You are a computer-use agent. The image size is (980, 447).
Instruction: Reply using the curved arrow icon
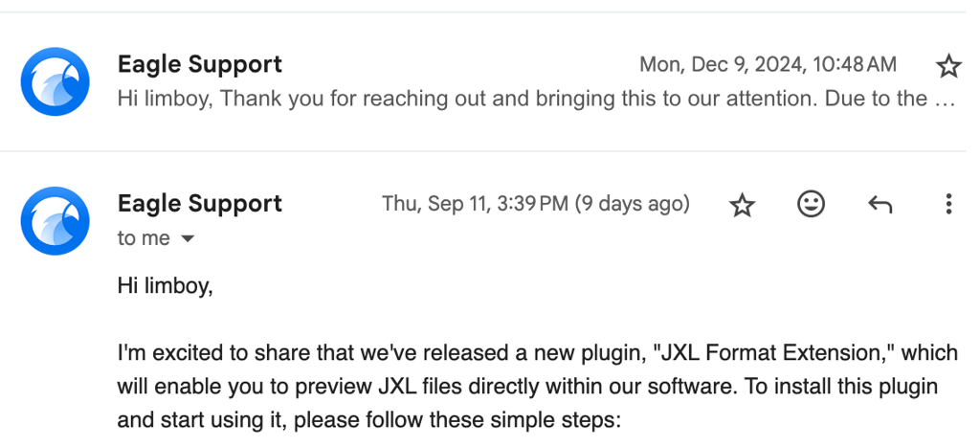tap(880, 204)
